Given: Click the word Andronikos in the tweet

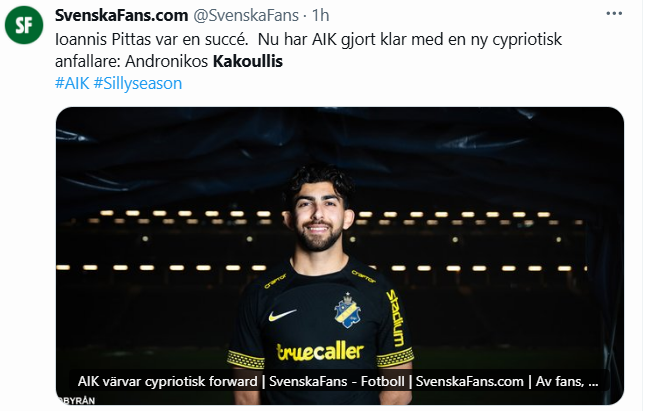Looking at the screenshot, I should [x=166, y=61].
